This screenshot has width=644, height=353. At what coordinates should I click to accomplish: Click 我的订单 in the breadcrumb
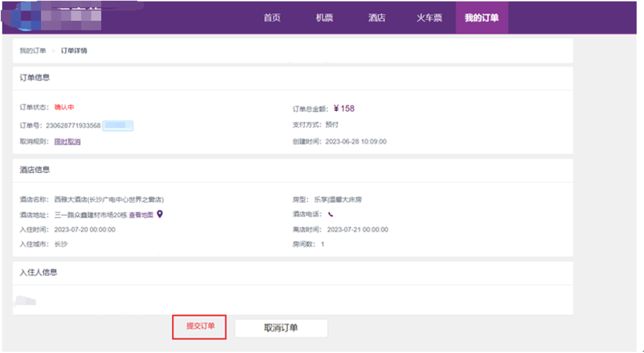click(32, 51)
